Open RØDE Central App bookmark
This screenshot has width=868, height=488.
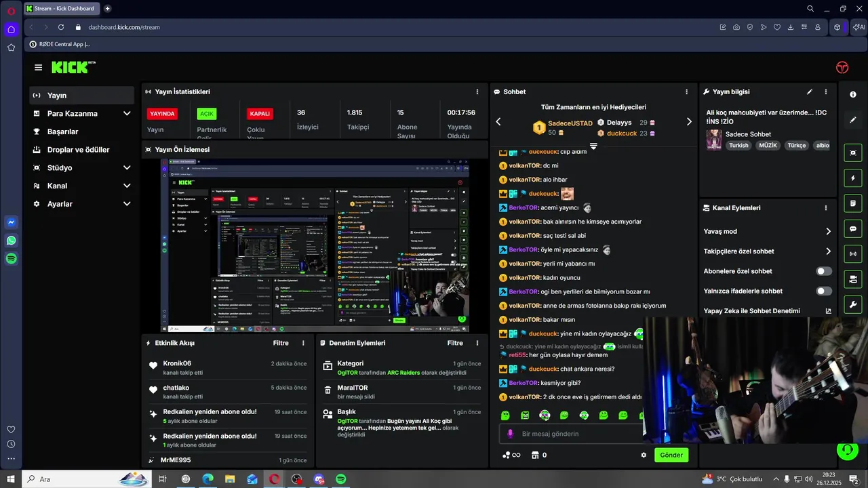pyautogui.click(x=60, y=44)
